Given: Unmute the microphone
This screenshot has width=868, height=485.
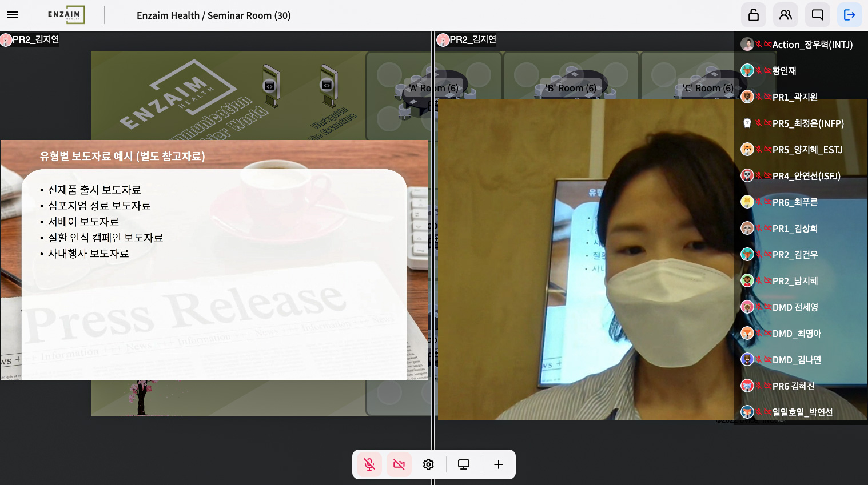Looking at the screenshot, I should click(369, 464).
